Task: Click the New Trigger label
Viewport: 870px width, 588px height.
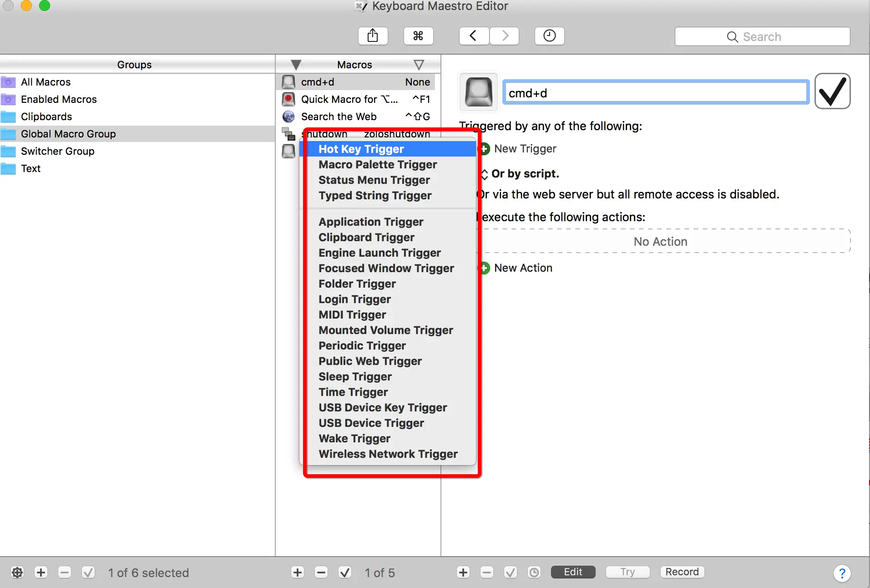Action: (x=525, y=149)
